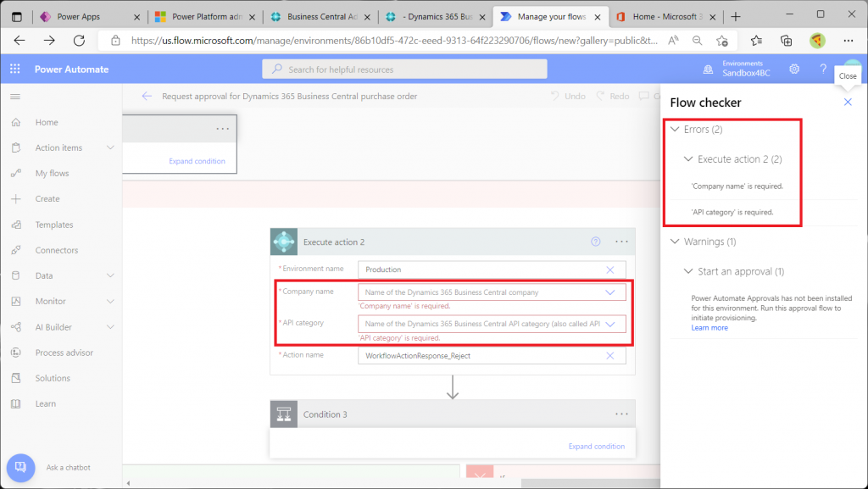Clear the Environment name Production value
The height and width of the screenshot is (489, 868).
[x=610, y=270]
